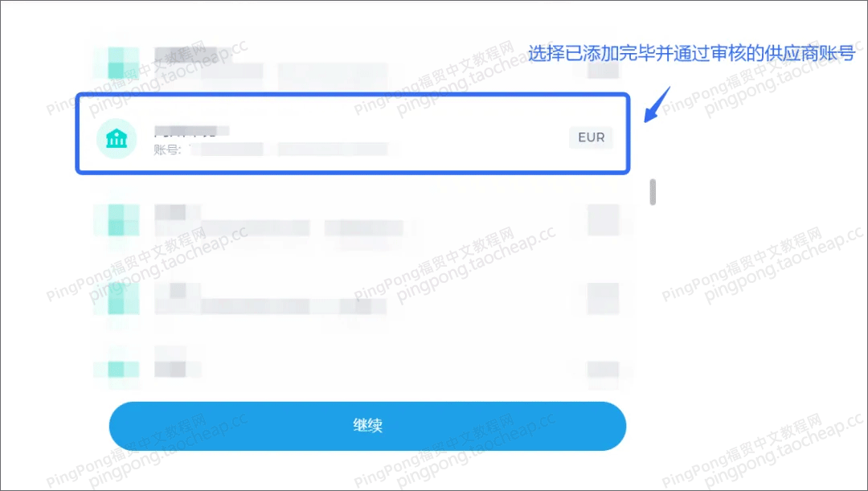This screenshot has height=491, width=868.
Task: Click the blurred account number in the EUR row
Action: [x=289, y=149]
